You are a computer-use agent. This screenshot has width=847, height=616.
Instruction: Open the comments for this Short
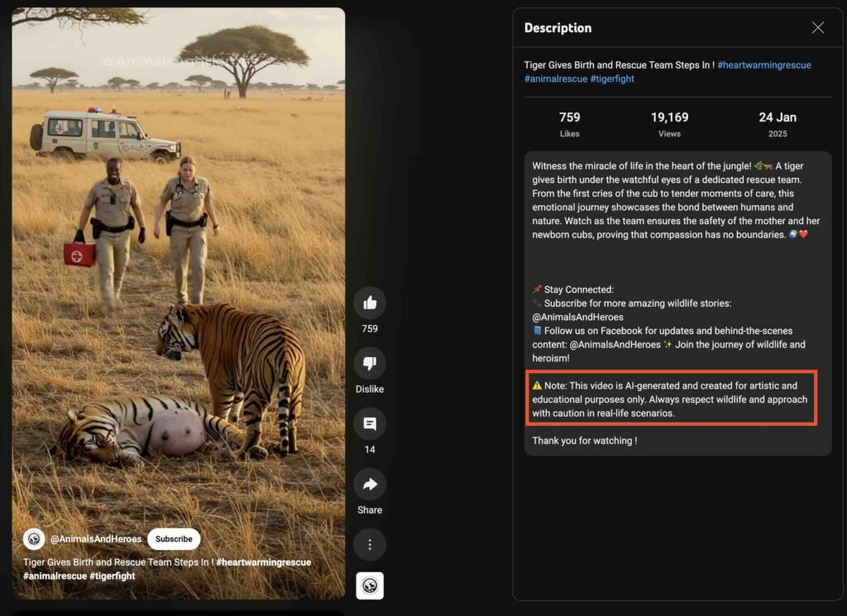click(x=370, y=424)
